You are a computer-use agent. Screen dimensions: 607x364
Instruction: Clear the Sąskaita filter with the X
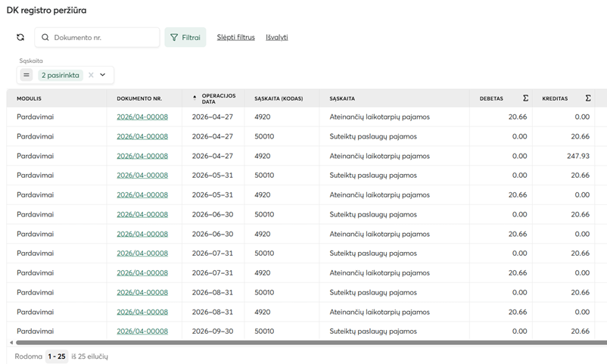pos(91,75)
